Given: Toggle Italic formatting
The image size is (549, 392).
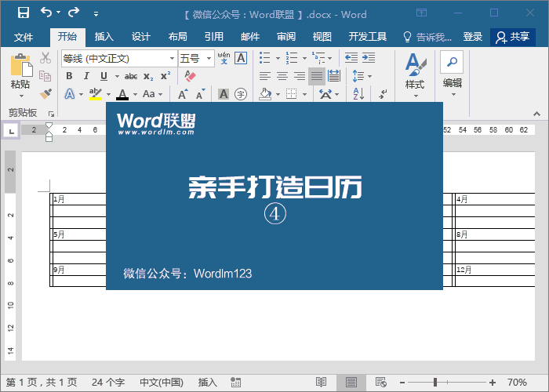Looking at the screenshot, I should pos(86,76).
